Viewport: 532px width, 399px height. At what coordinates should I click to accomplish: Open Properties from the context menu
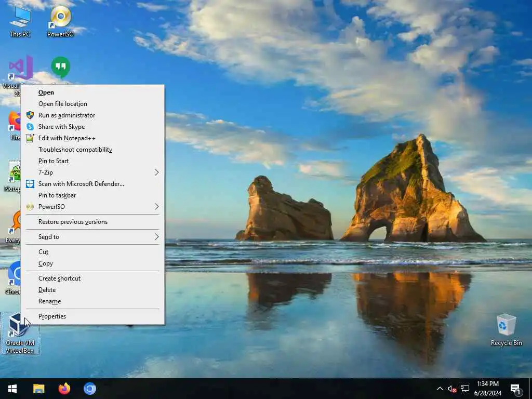(92, 316)
